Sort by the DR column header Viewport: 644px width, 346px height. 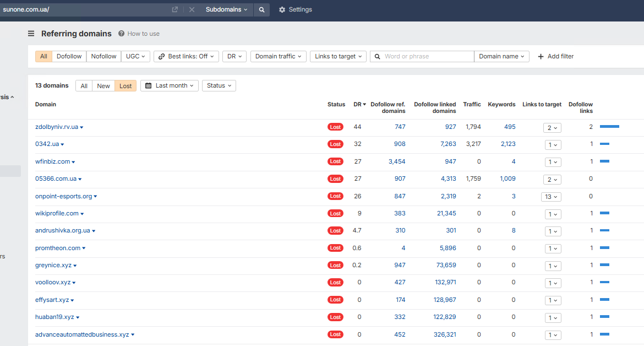coord(359,104)
